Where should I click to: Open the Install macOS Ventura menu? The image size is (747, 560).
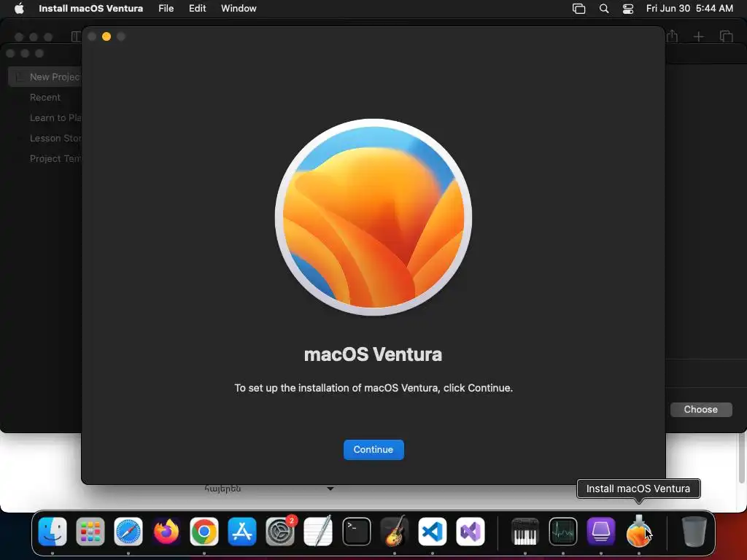click(90, 8)
